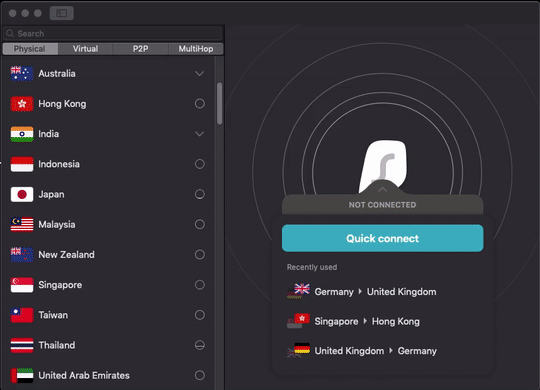Image resolution: width=540 pixels, height=390 pixels.
Task: Connect via United Kingdom to Germany
Action: [362, 351]
